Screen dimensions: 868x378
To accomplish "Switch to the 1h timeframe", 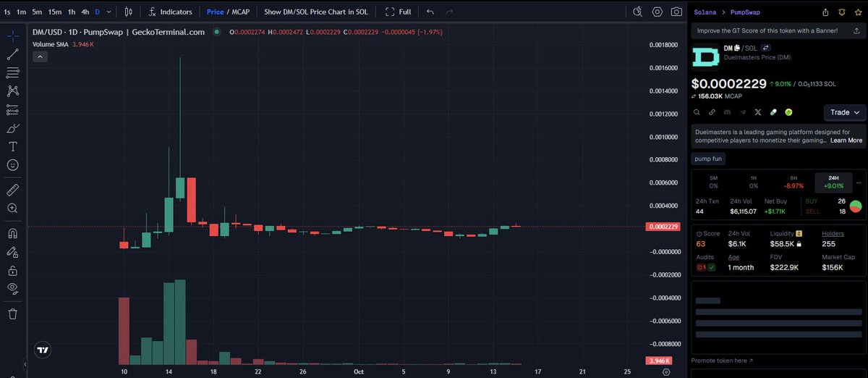I will tap(72, 12).
